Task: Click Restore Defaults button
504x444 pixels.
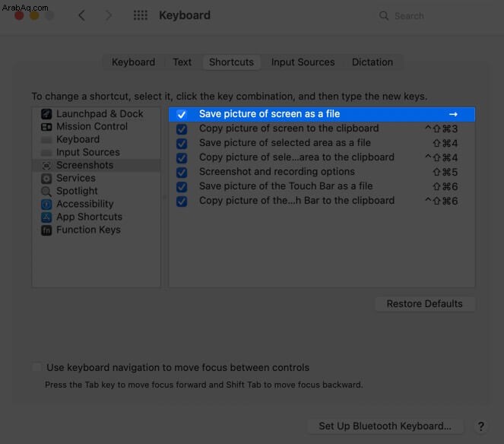Action: [425, 303]
